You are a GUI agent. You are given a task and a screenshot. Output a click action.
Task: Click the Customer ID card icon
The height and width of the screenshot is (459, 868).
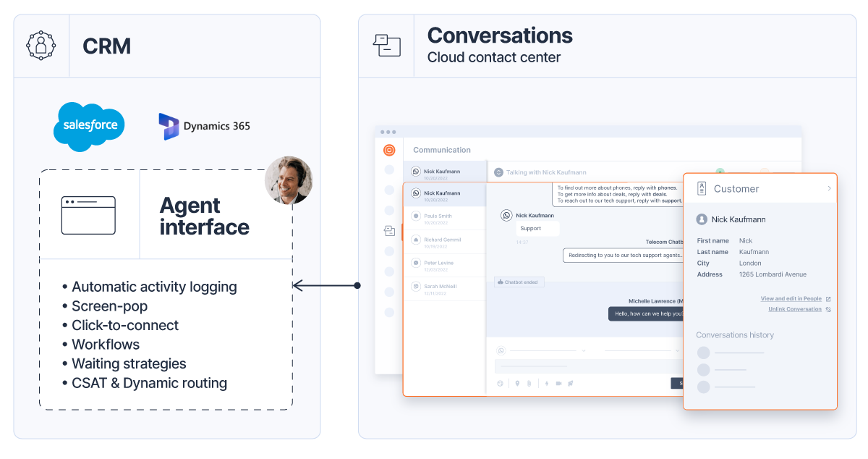[701, 188]
